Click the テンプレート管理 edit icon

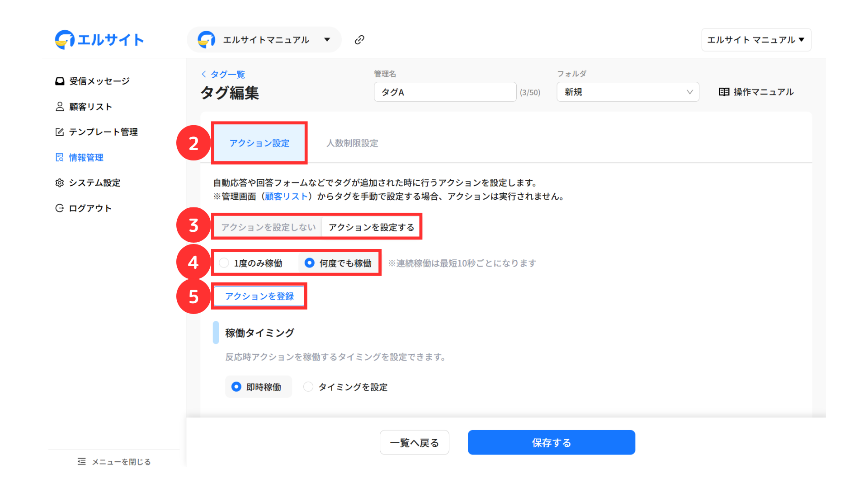(60, 132)
